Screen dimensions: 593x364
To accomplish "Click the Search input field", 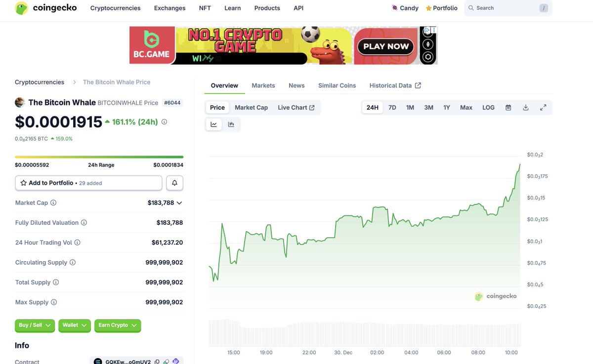I will pyautogui.click(x=508, y=8).
